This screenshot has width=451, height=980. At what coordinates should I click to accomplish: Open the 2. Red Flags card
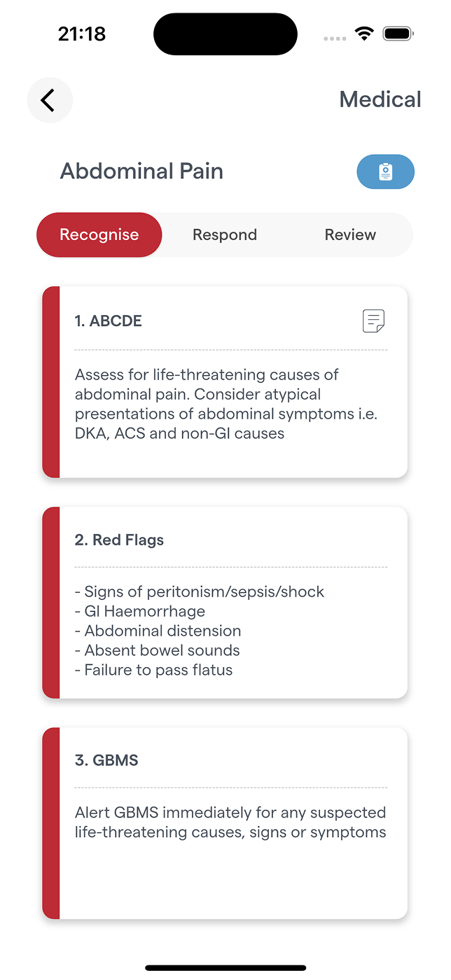pyautogui.click(x=119, y=540)
